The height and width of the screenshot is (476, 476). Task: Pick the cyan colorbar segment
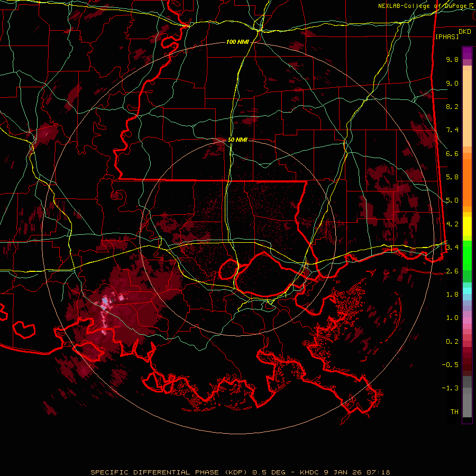point(467,290)
